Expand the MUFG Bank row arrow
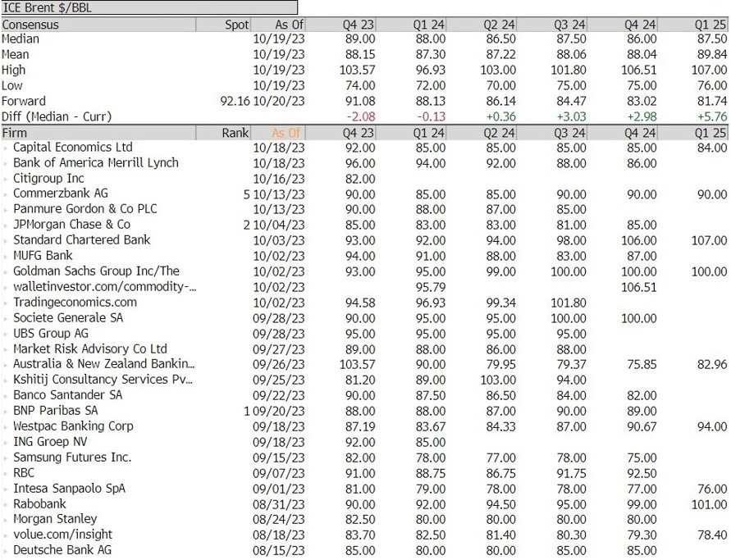The width and height of the screenshot is (731, 560). (x=6, y=257)
